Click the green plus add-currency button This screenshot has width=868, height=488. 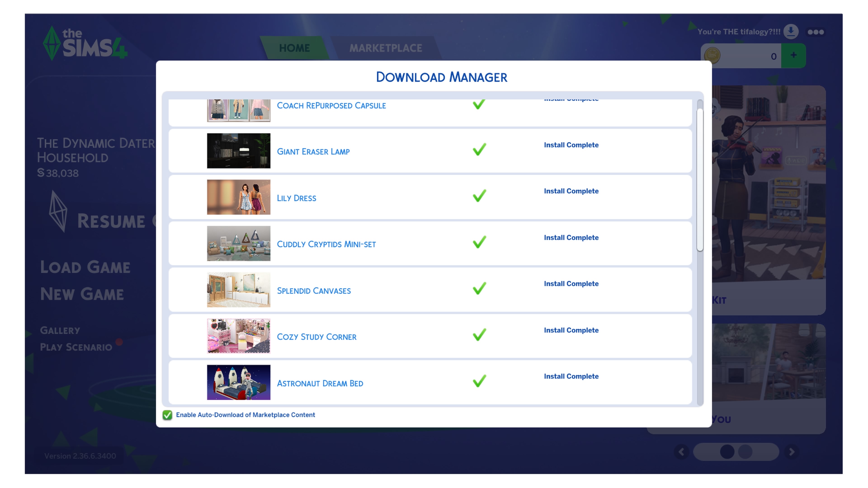coord(793,56)
